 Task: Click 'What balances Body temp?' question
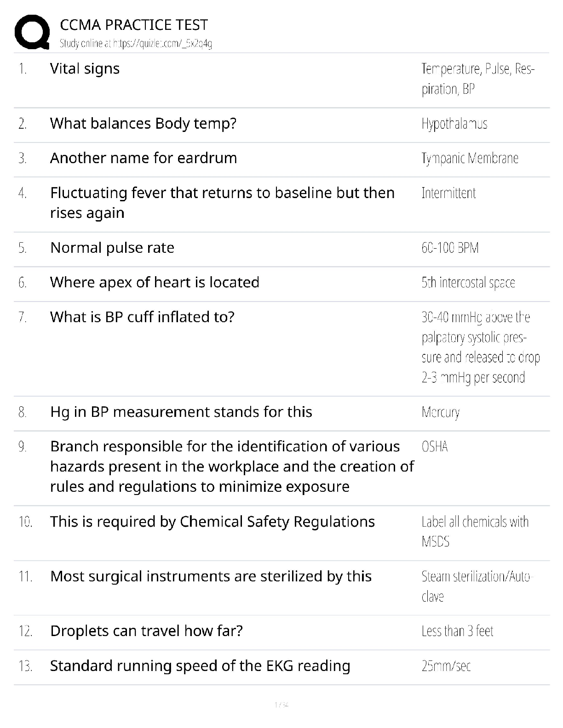click(x=143, y=124)
